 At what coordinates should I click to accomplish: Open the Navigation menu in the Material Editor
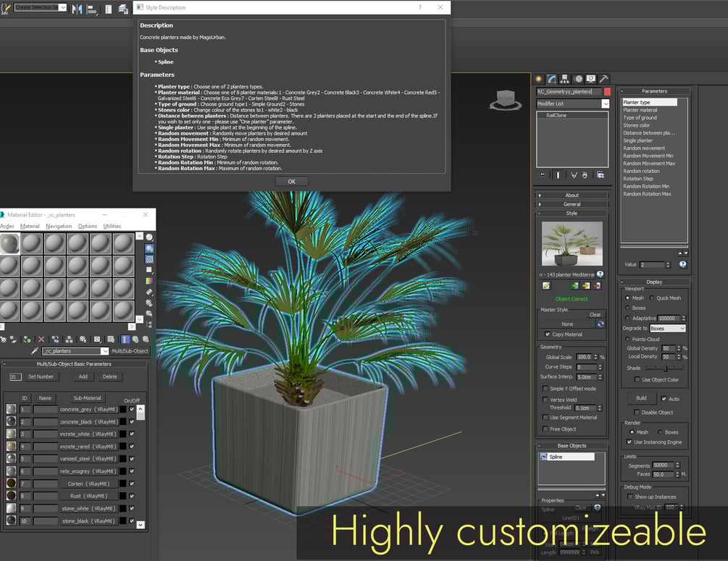59,227
